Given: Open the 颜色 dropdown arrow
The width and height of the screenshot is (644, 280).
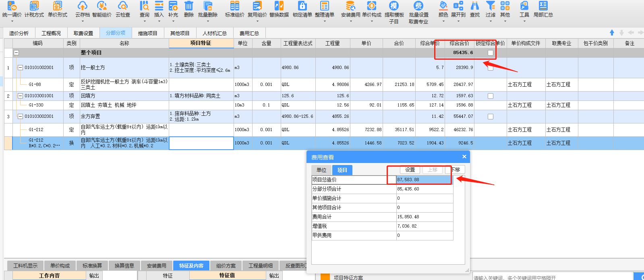Looking at the screenshot, I should (x=443, y=21).
